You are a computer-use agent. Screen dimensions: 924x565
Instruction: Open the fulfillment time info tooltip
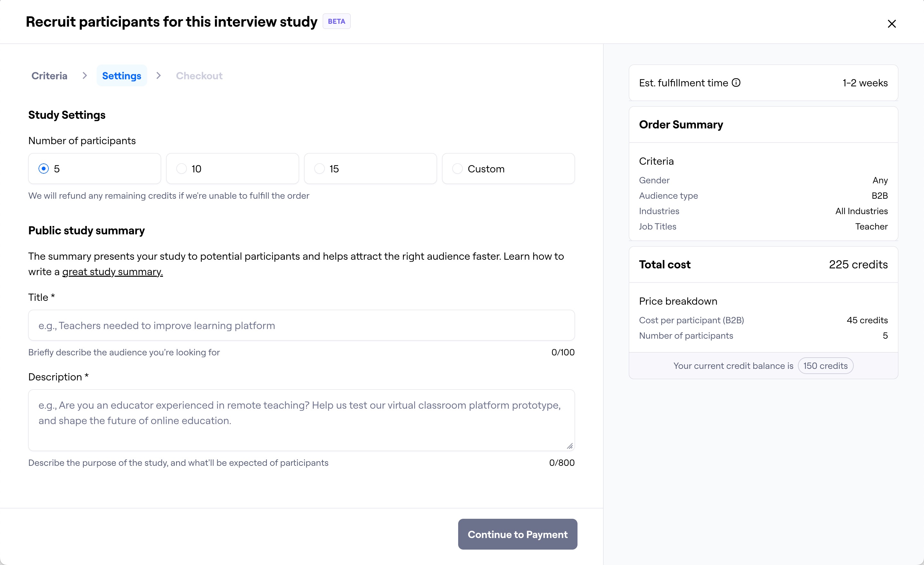[x=736, y=83]
